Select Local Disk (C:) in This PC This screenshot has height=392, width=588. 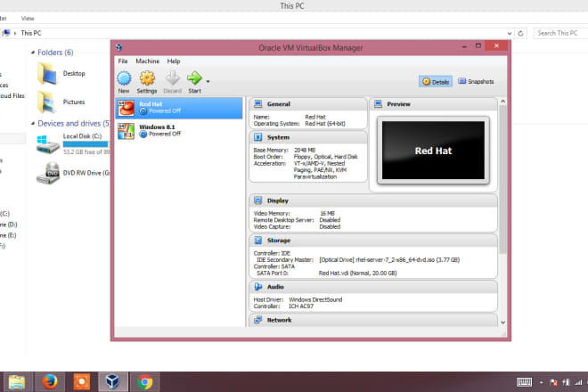click(73, 143)
